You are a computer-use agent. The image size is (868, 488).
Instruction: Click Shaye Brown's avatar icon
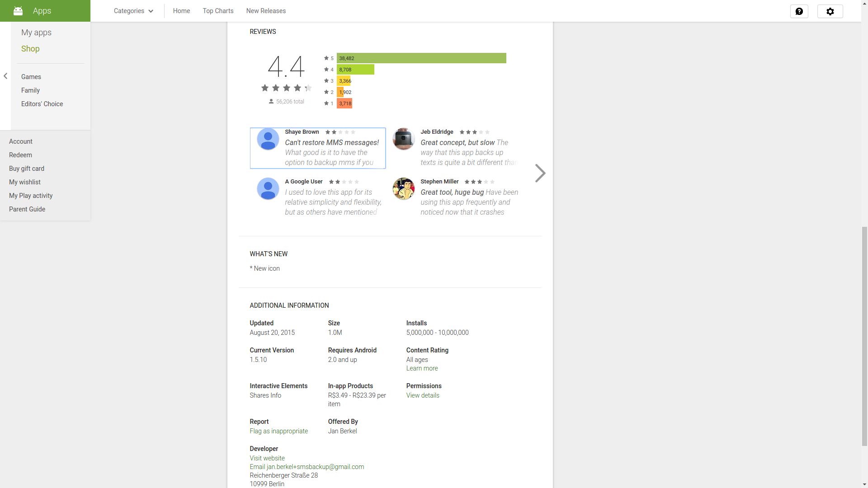coord(268,139)
